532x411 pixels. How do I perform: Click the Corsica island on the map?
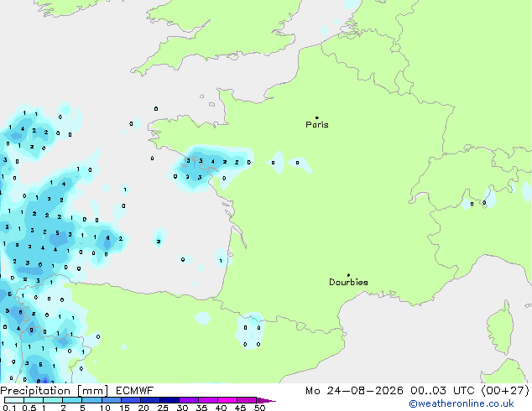501,328
